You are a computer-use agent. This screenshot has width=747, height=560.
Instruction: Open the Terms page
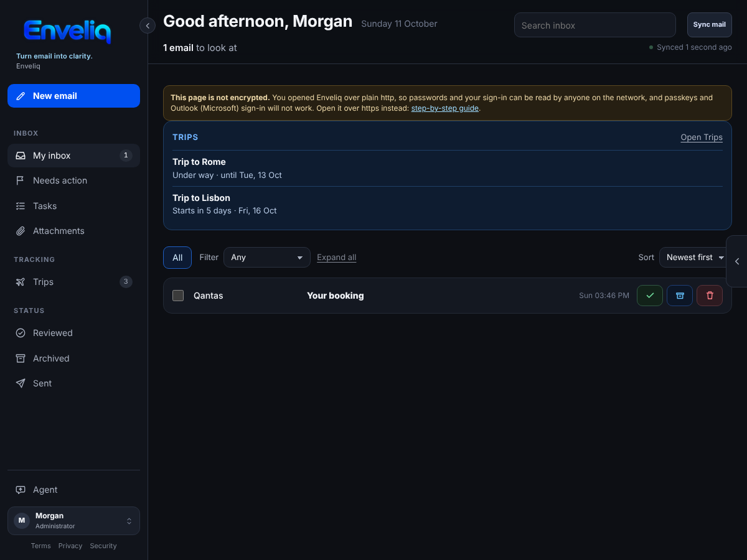point(41,546)
